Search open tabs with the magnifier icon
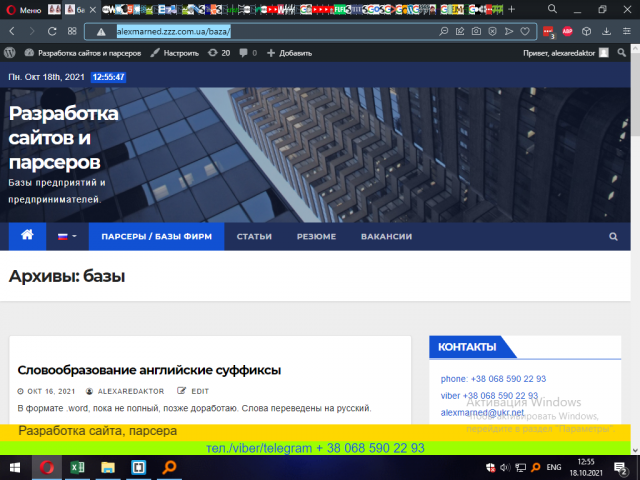 [552, 9]
